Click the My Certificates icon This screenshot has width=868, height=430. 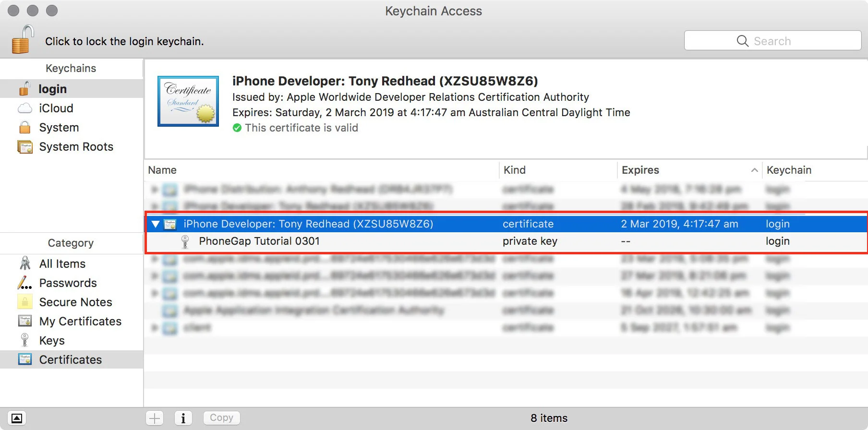pyautogui.click(x=24, y=321)
